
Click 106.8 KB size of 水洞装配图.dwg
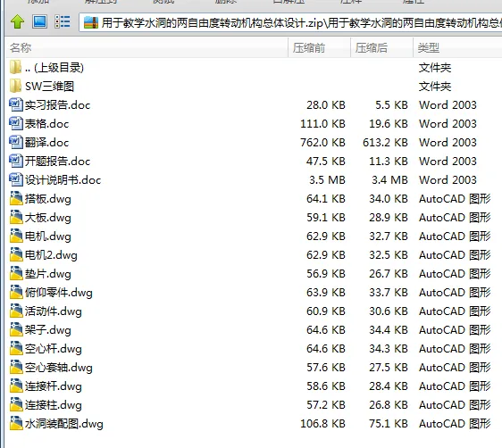322,424
